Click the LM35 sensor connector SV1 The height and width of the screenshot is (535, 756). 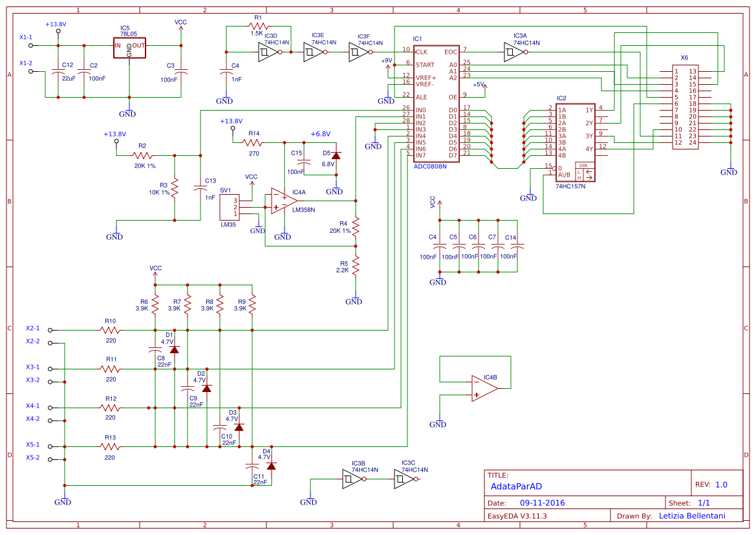tap(230, 207)
